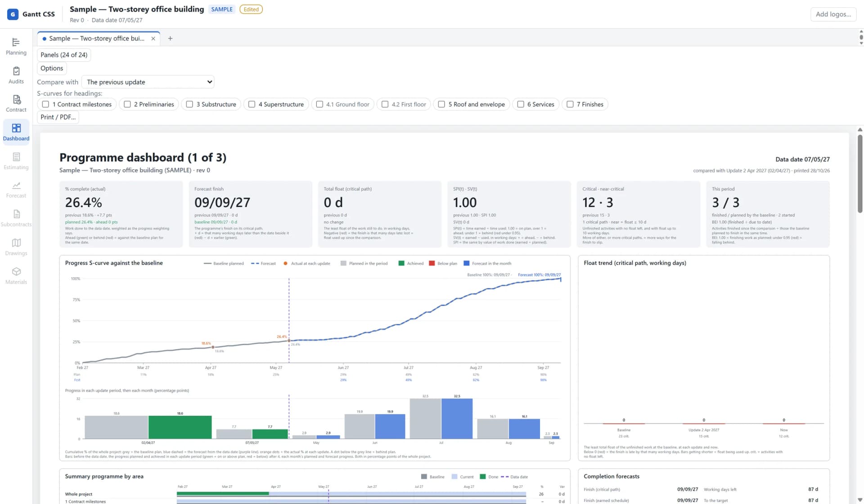Check the 7 Finishes checkbox

(570, 104)
